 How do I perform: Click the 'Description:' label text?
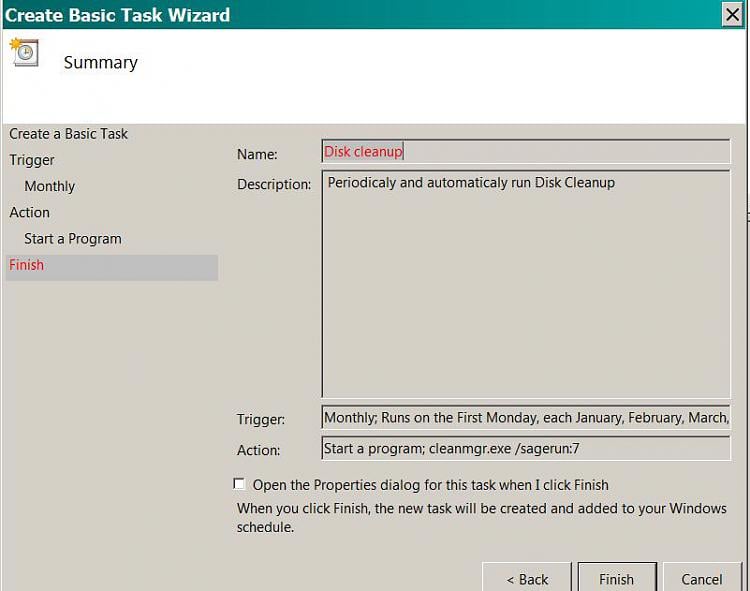[274, 185]
